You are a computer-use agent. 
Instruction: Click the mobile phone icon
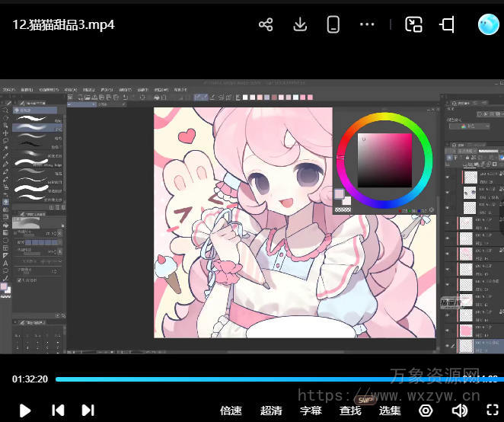(333, 24)
